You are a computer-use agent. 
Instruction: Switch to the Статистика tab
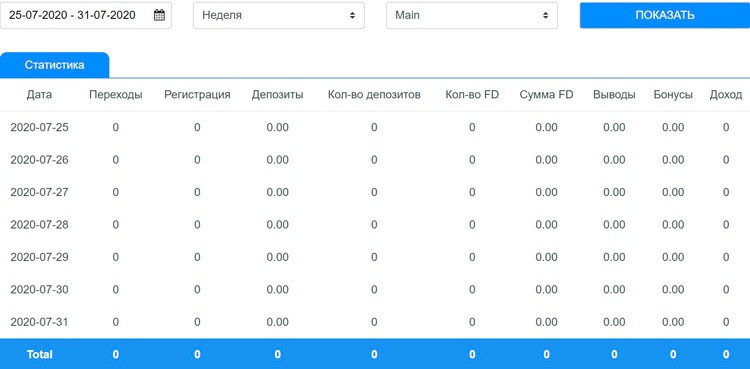click(x=55, y=65)
